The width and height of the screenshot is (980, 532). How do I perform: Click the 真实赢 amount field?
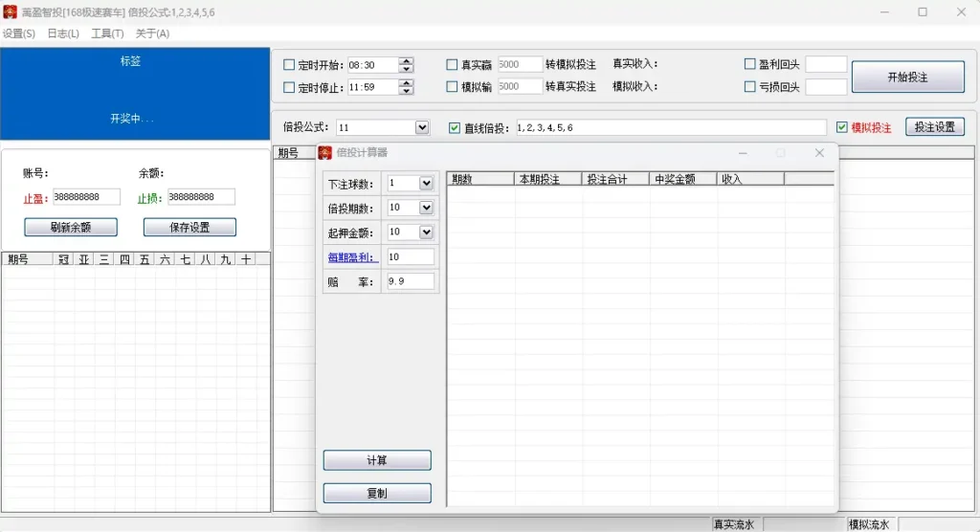520,64
